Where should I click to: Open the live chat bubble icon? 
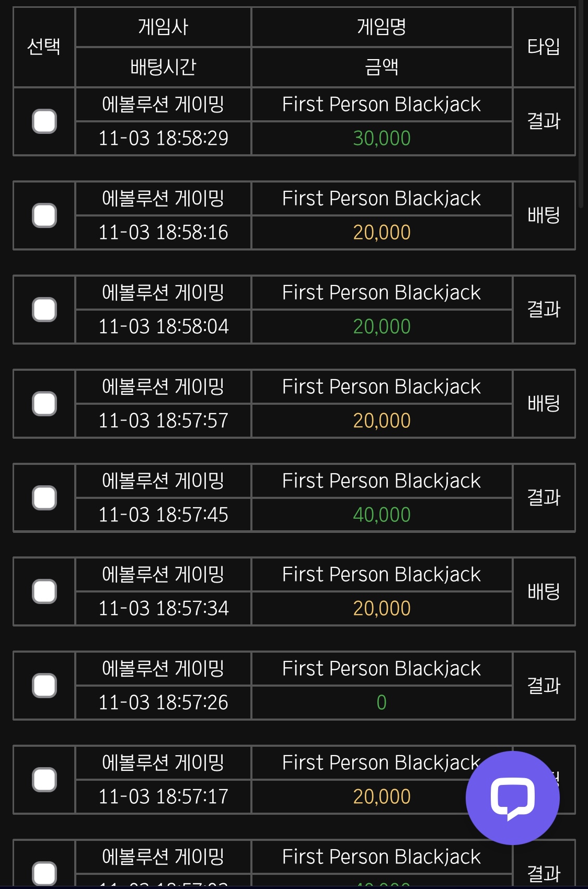tap(512, 797)
